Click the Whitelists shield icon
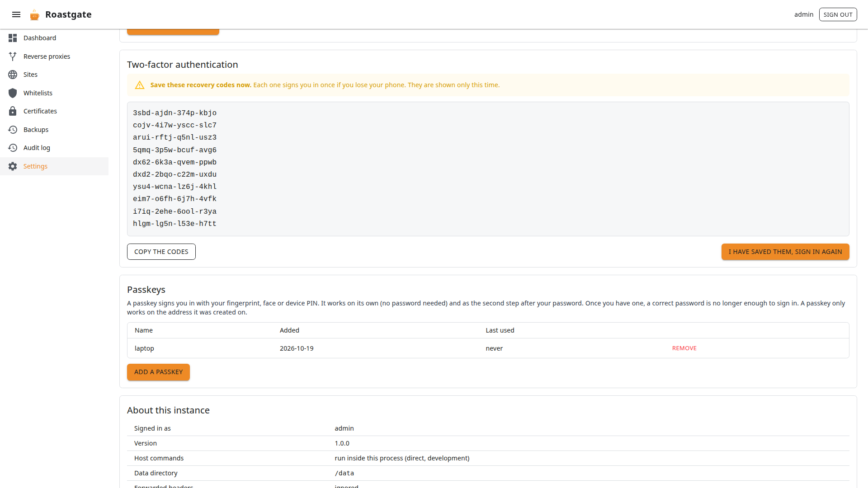Screen dimensions: 868x488 13,93
